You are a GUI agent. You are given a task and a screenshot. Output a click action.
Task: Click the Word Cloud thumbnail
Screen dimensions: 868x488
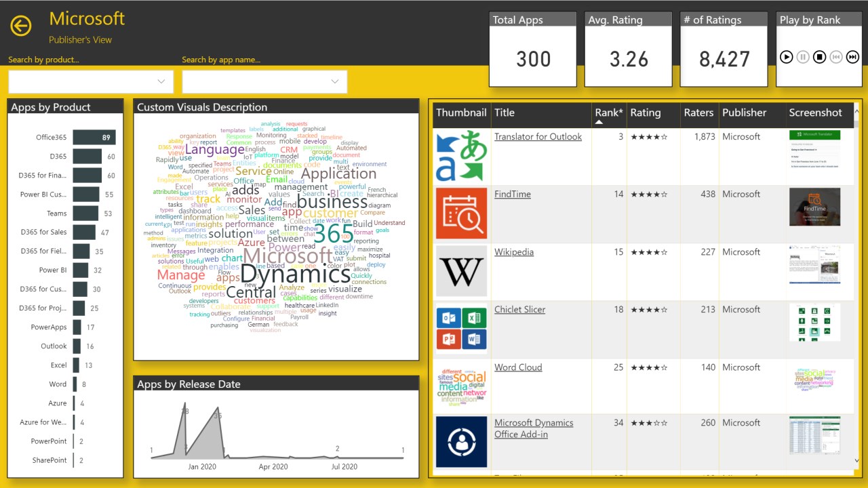(x=461, y=386)
